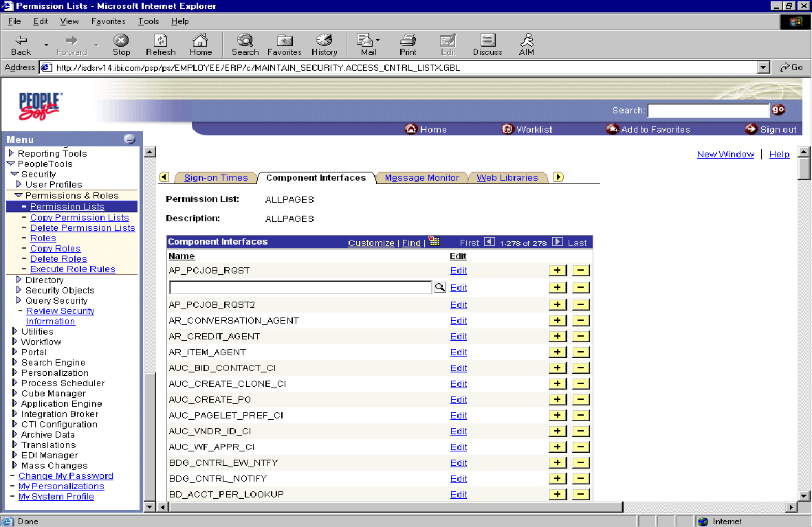This screenshot has width=812, height=527.
Task: Minimize the Menu panel with its dash icon
Action: [x=129, y=139]
